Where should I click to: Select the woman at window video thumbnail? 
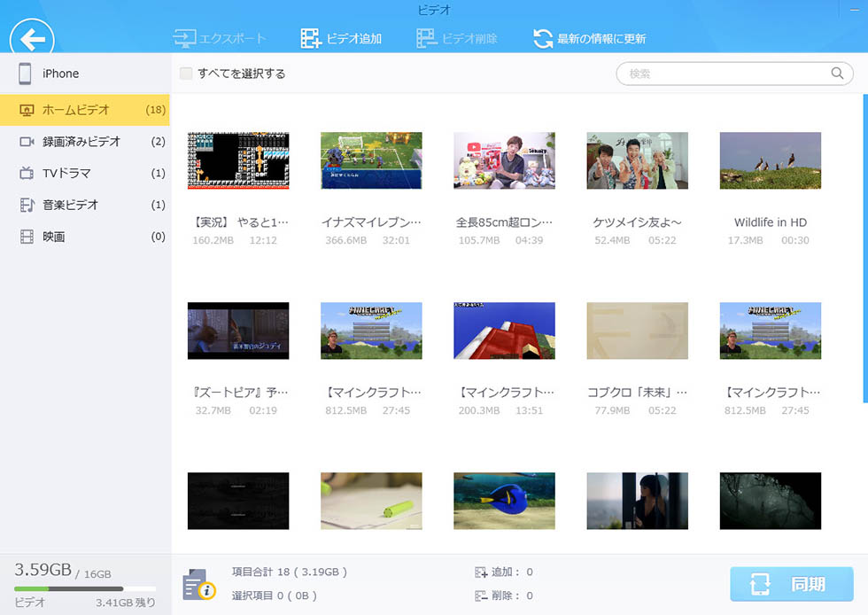click(637, 501)
